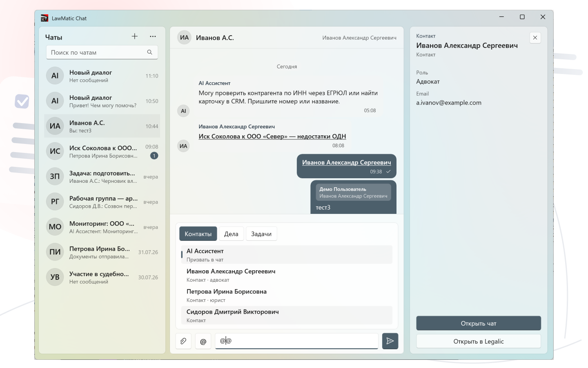Open Новый диалог chat from 11:10
The width and height of the screenshot is (588, 368).
pos(102,76)
